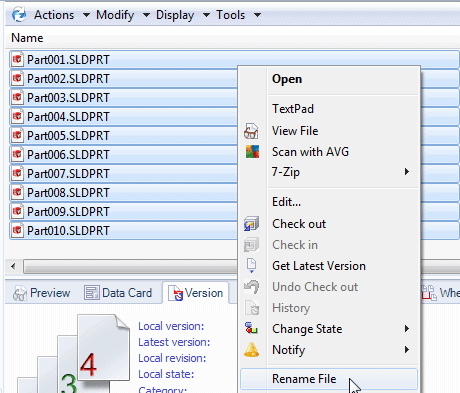Switch to the Version tab
460x393 pixels.
point(195,293)
